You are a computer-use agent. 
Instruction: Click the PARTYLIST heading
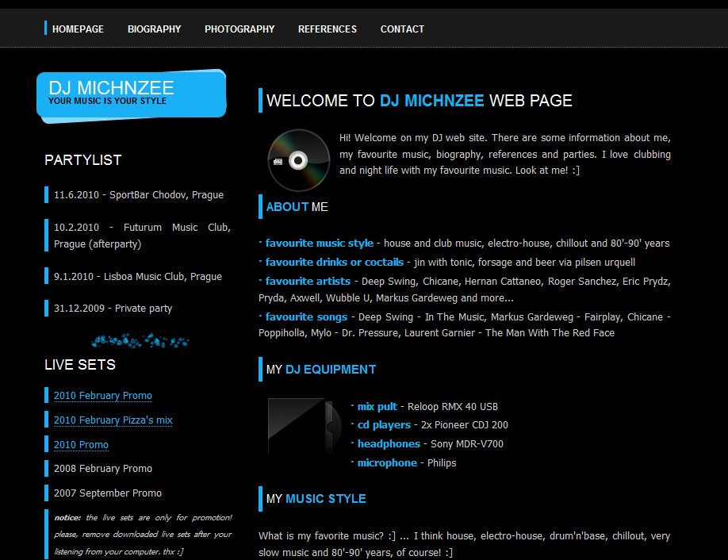pos(82,159)
